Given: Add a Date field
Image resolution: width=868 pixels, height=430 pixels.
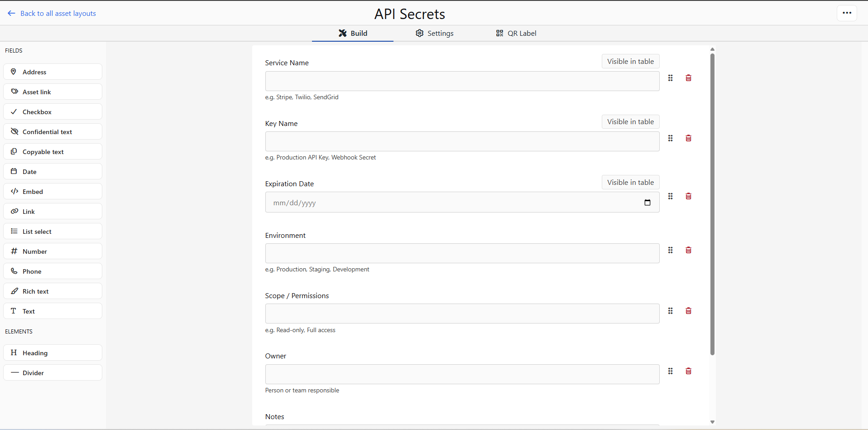Looking at the screenshot, I should click(53, 171).
